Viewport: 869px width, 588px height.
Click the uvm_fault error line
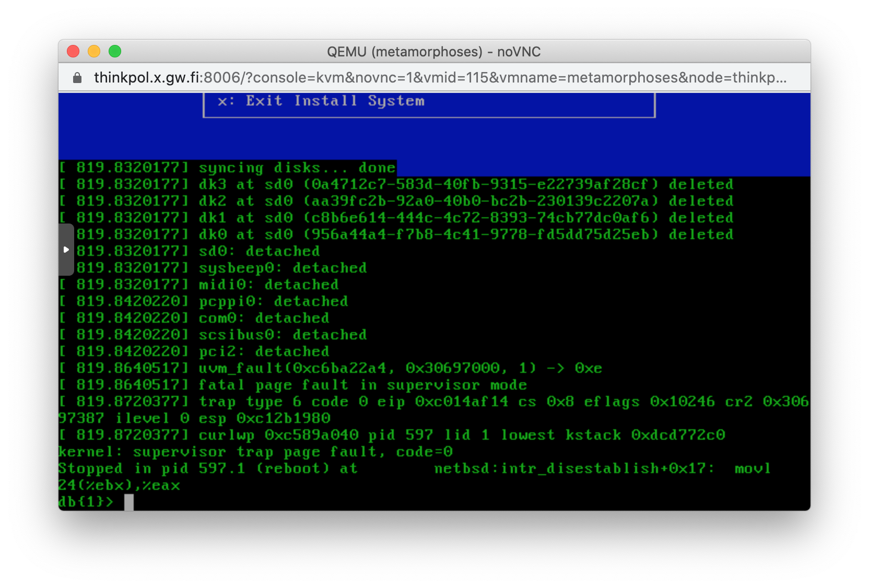click(x=400, y=368)
